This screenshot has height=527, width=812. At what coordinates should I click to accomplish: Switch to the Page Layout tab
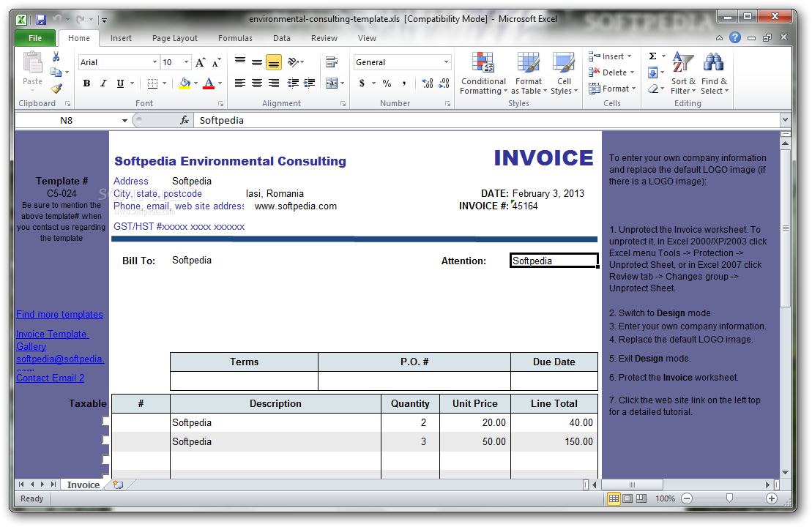[174, 38]
